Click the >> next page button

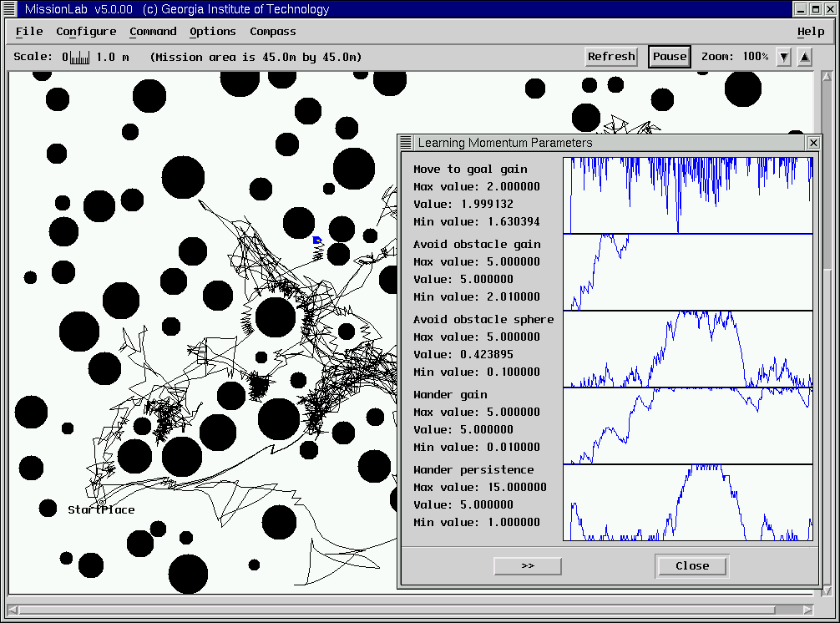click(x=528, y=565)
